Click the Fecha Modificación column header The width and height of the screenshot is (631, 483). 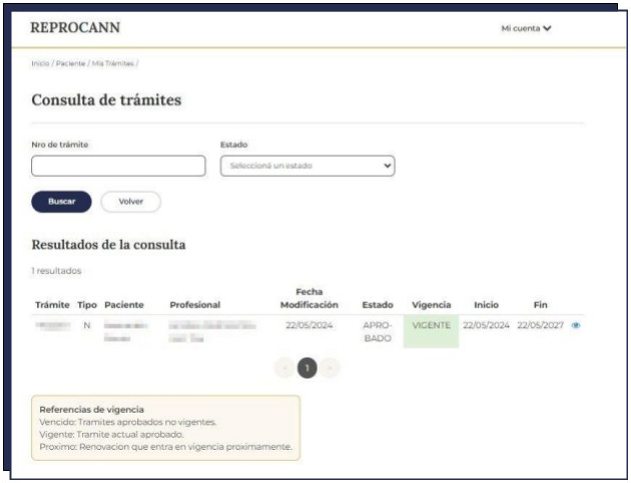coord(309,298)
